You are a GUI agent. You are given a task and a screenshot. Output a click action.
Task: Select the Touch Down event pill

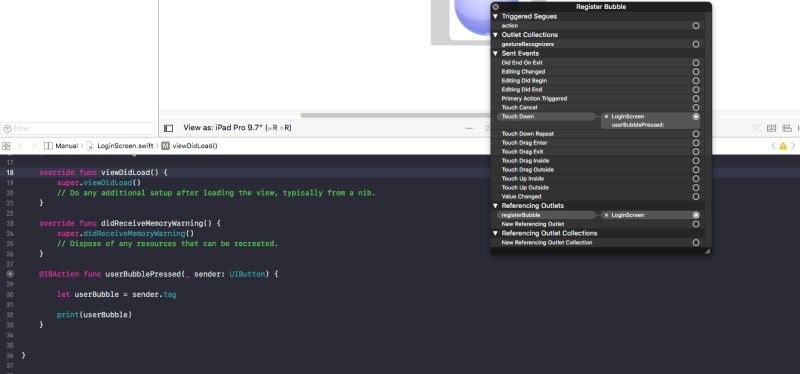coord(546,117)
